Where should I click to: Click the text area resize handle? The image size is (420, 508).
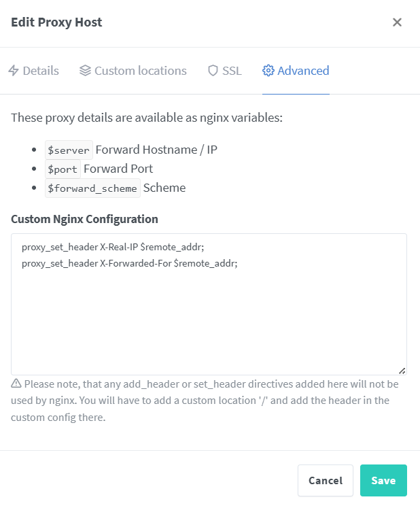402,371
